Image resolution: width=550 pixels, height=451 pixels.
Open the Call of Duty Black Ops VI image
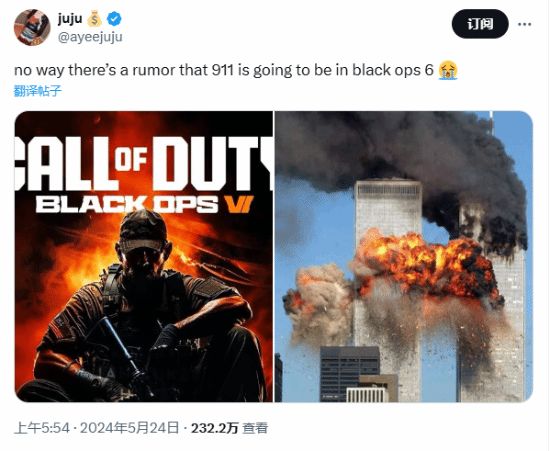(143, 256)
